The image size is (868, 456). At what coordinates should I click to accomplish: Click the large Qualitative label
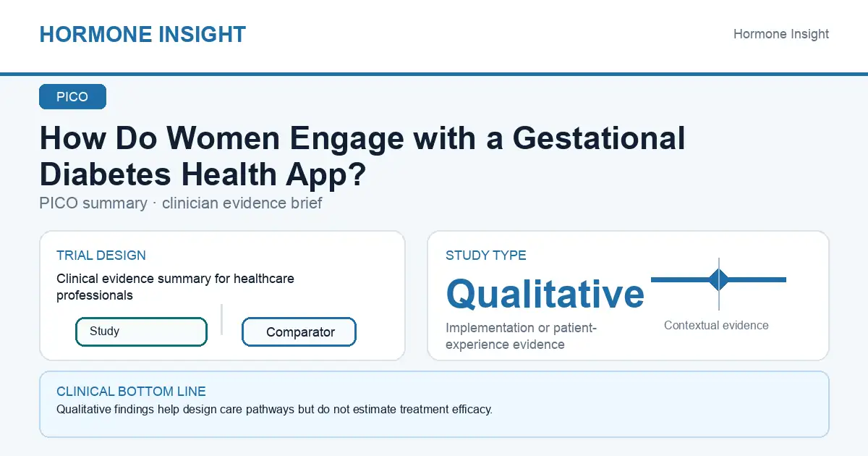(545, 293)
